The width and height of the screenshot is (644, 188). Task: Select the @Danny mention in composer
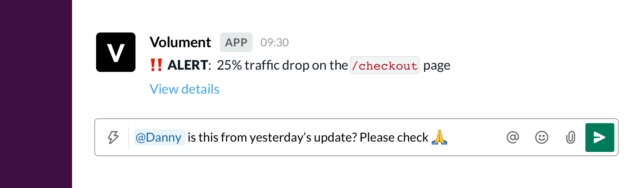point(159,137)
